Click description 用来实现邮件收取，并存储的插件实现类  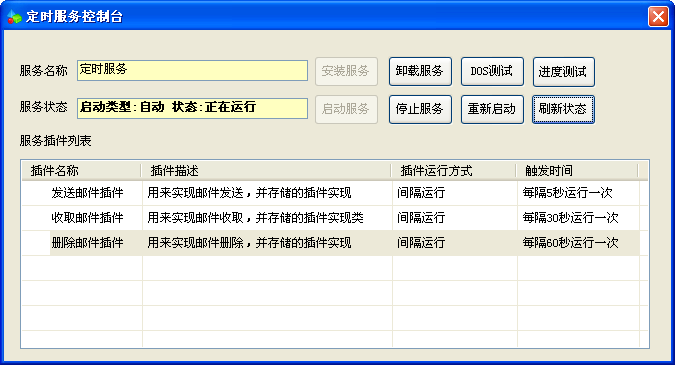[x=255, y=218]
